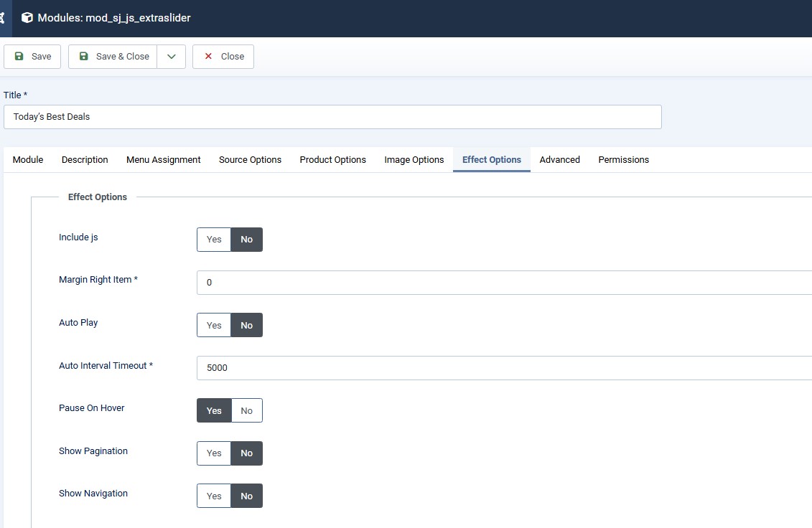Open the Source Options tab
Image resolution: width=812 pixels, height=528 pixels.
250,160
